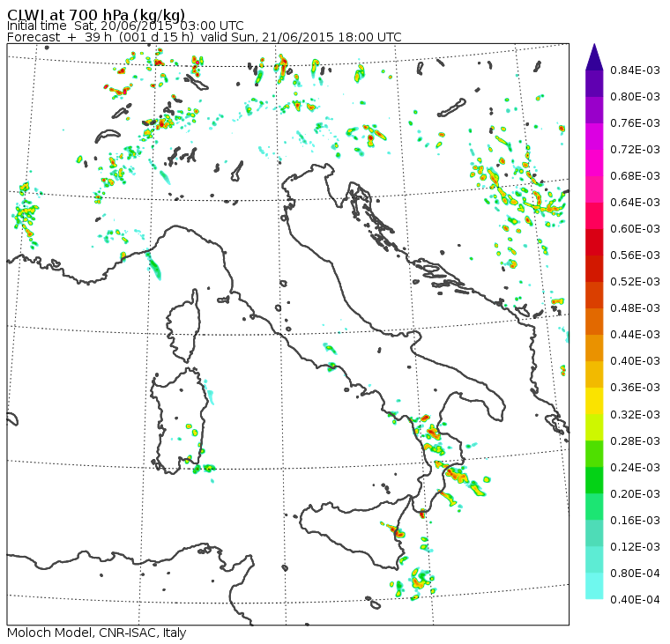Click the Corsica island outline
This screenshot has height=644, width=670.
pos(183,326)
